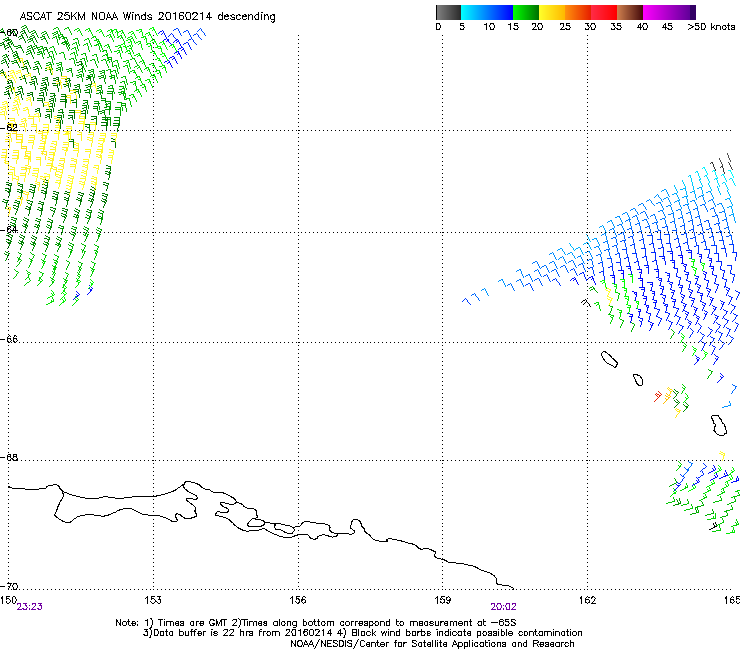The image size is (740, 650).
Task: Click the latitude label '-66'
Action: [x=9, y=339]
